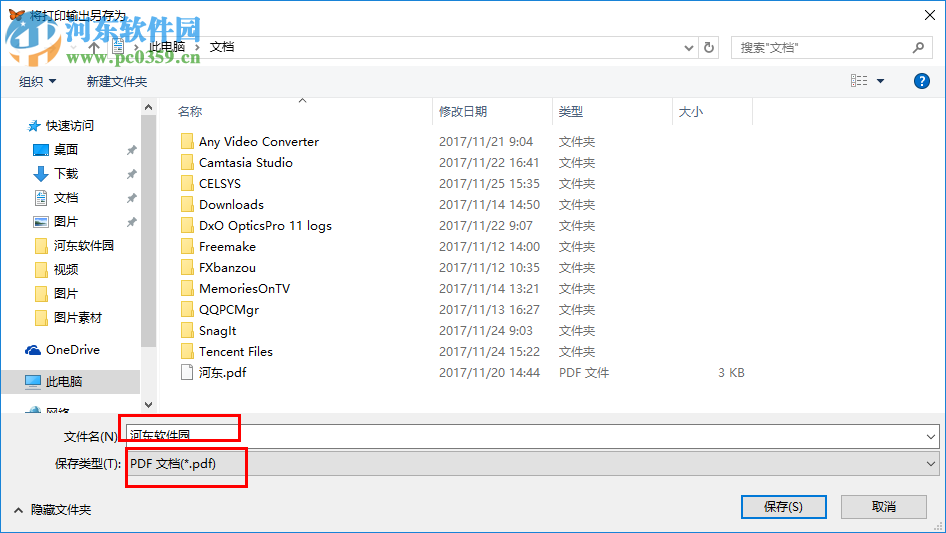The image size is (946, 533).
Task: Select the DxO OpticsPro 11 logs folder icon
Action: tap(187, 225)
